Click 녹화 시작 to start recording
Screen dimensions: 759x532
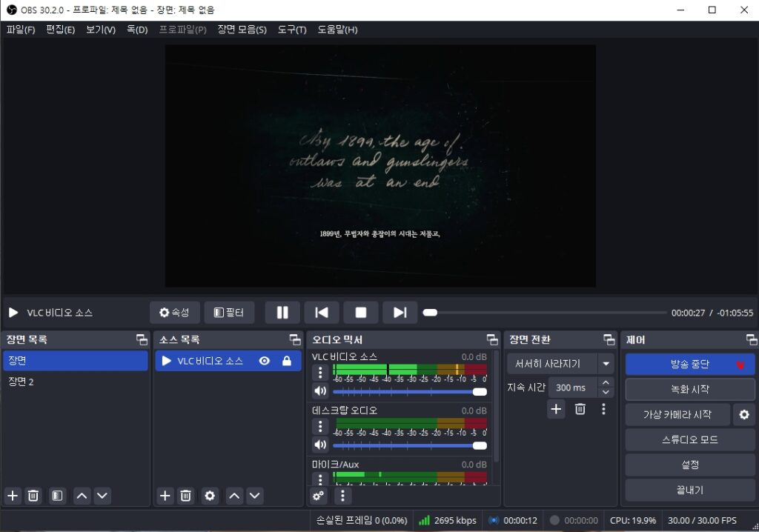[x=690, y=389]
